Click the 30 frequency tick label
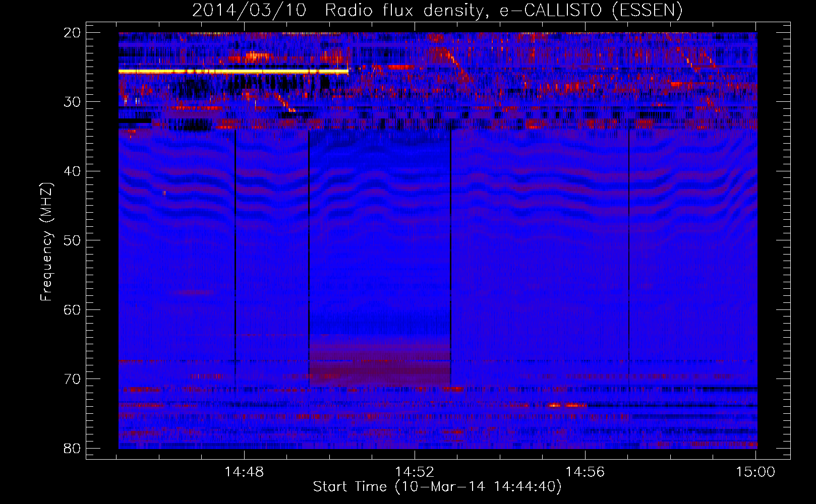The height and width of the screenshot is (504, 816). [x=72, y=102]
